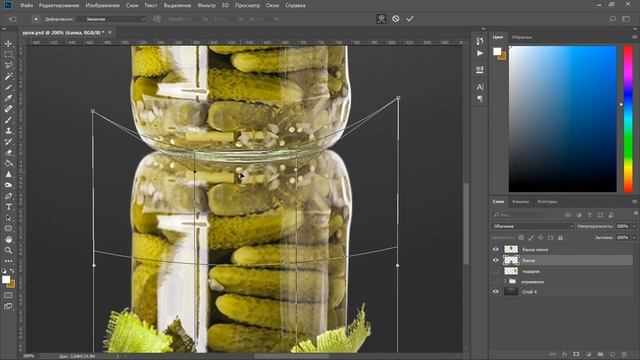
Task: Select the Magic Wand tool
Action: click(x=8, y=76)
